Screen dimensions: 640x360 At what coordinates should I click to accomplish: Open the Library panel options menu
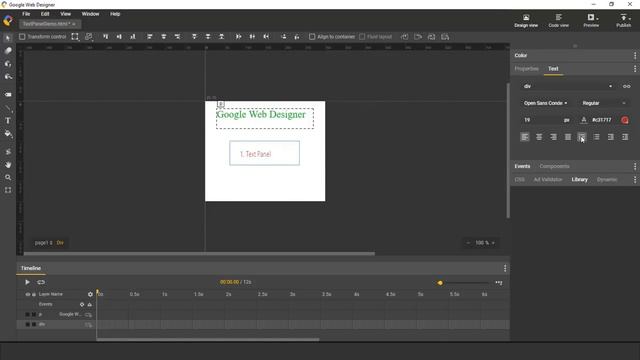pyautogui.click(x=635, y=180)
